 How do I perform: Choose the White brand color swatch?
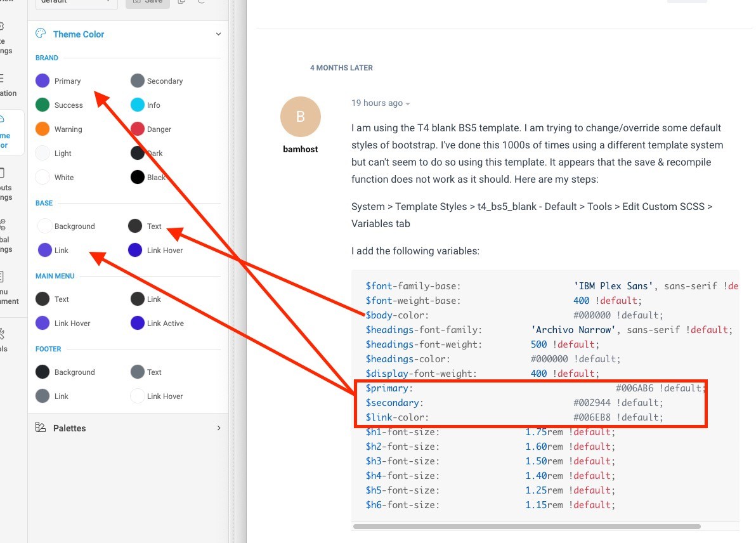pos(42,177)
